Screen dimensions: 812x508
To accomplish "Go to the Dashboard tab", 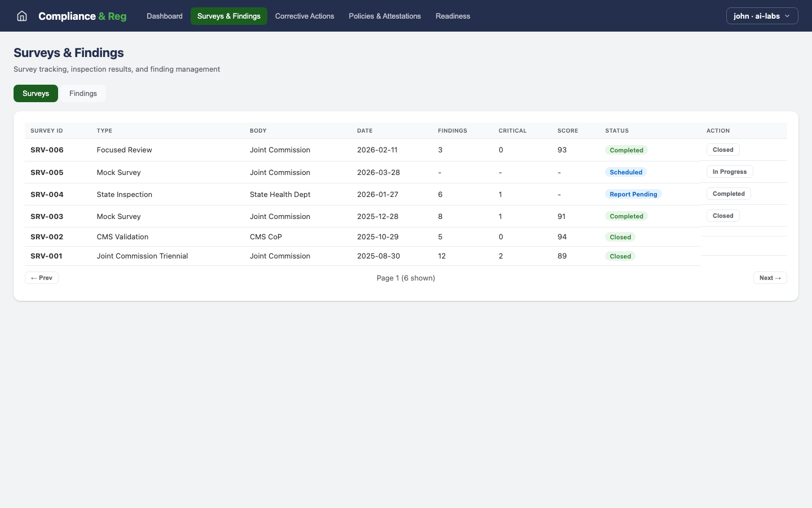I will pyautogui.click(x=165, y=16).
